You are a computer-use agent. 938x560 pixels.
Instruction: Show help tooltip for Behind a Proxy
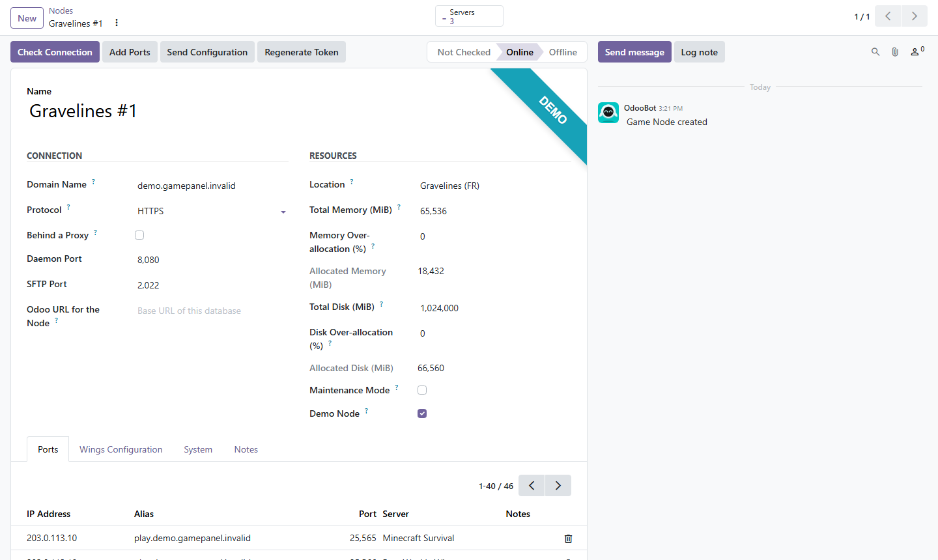[x=95, y=232]
